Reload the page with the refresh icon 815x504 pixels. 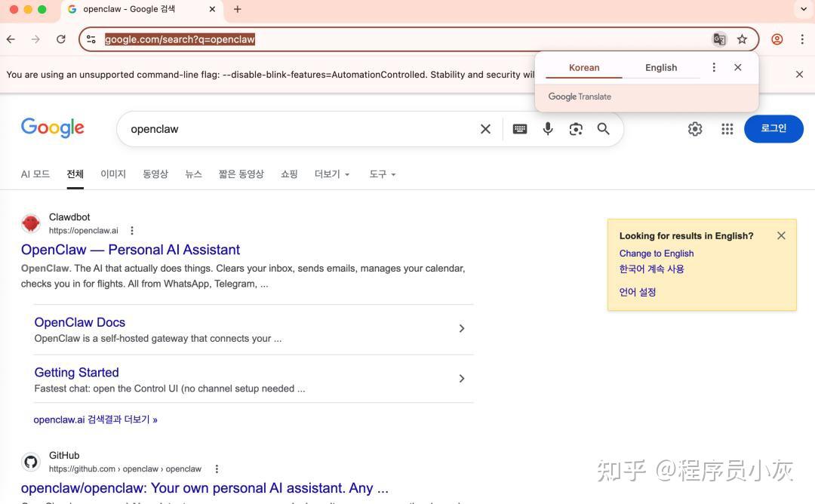tap(61, 38)
